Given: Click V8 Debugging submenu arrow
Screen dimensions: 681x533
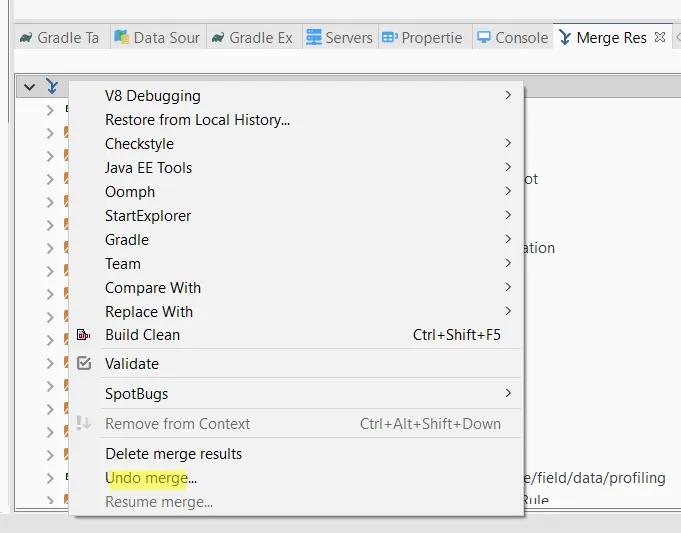Looking at the screenshot, I should pos(508,95).
